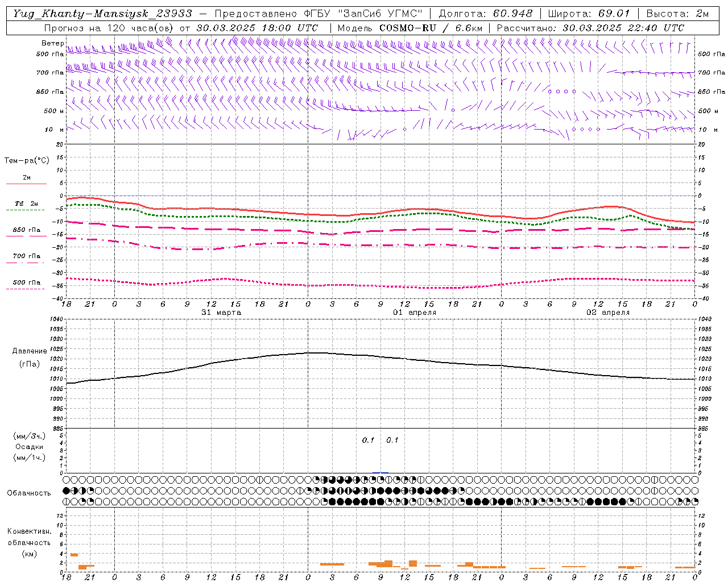
Task: Click the computed time "30.03.2025 22:40 UTC"
Action: (623, 28)
